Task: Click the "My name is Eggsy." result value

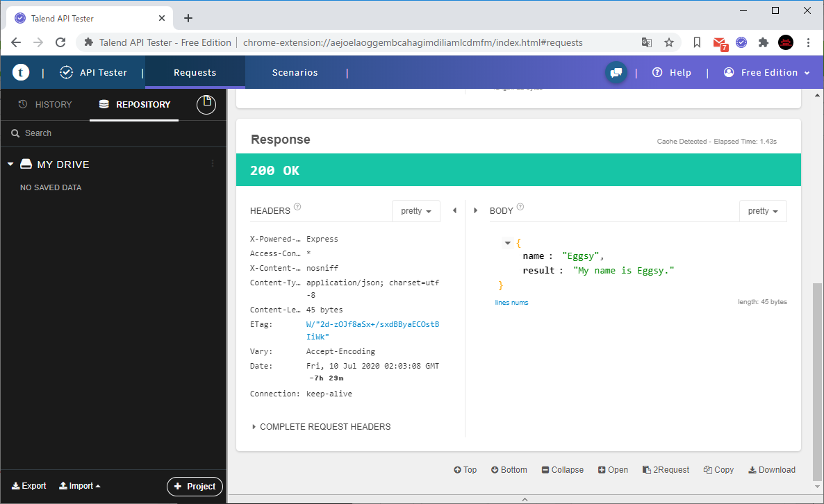Action: click(x=623, y=270)
